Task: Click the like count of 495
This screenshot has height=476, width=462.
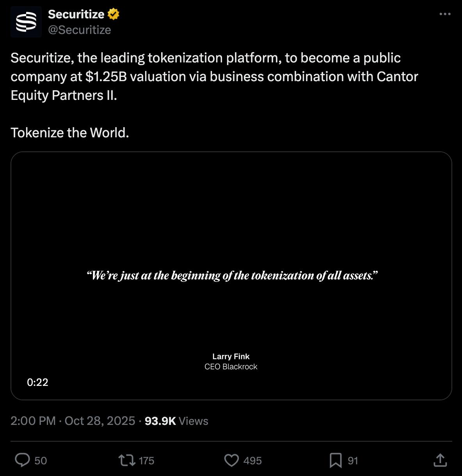Action: tap(252, 461)
